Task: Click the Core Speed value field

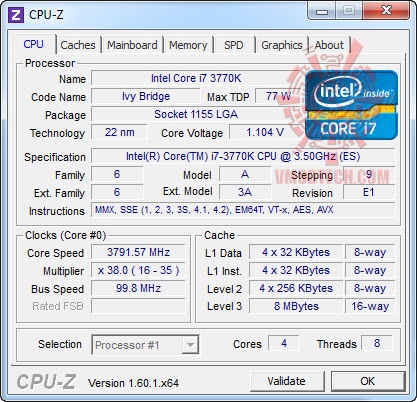Action: pyautogui.click(x=138, y=252)
